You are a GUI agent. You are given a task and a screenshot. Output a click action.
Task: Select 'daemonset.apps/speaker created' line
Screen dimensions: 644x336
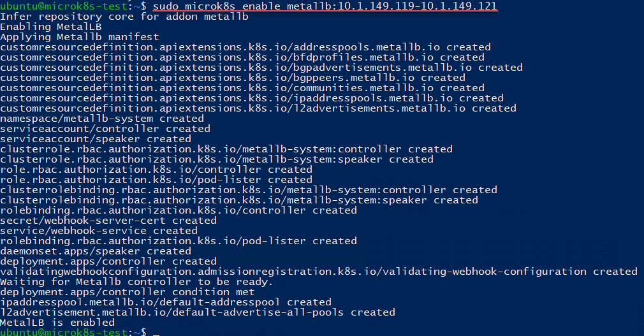coord(96,251)
